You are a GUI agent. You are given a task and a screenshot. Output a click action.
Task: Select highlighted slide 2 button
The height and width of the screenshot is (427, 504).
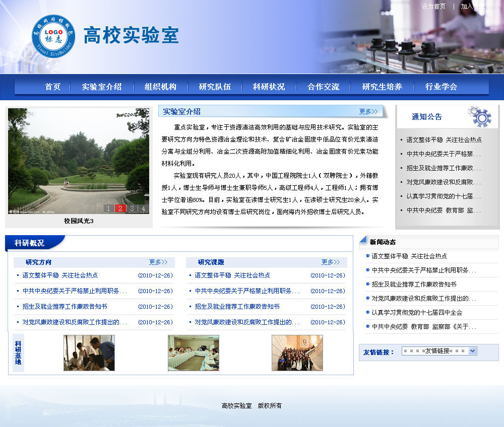click(120, 208)
